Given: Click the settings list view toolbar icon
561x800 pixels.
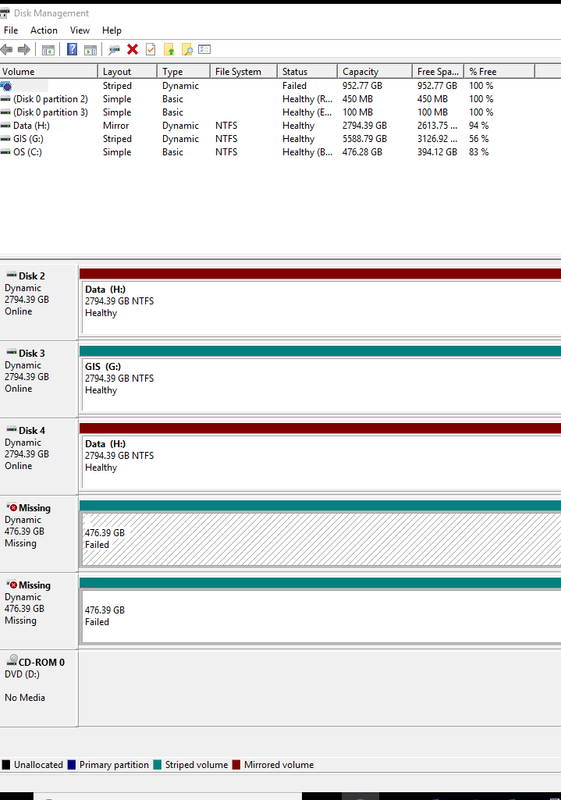Looking at the screenshot, I should click(x=205, y=49).
